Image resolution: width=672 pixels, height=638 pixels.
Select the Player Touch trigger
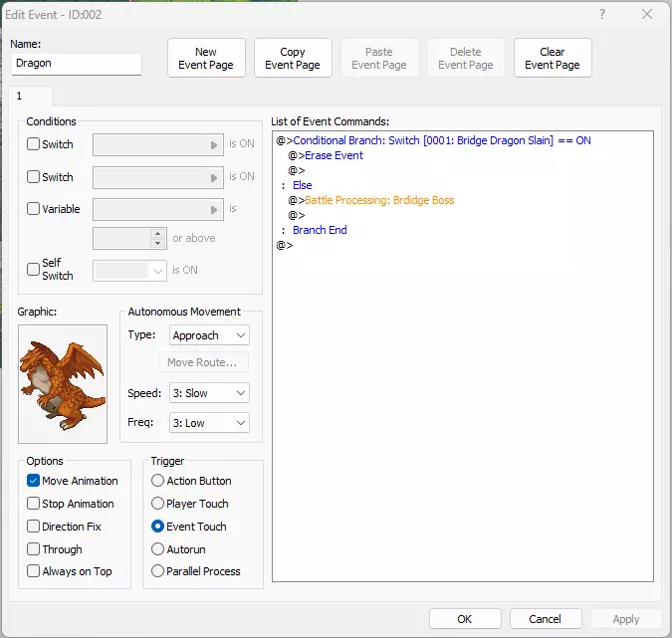pos(157,503)
